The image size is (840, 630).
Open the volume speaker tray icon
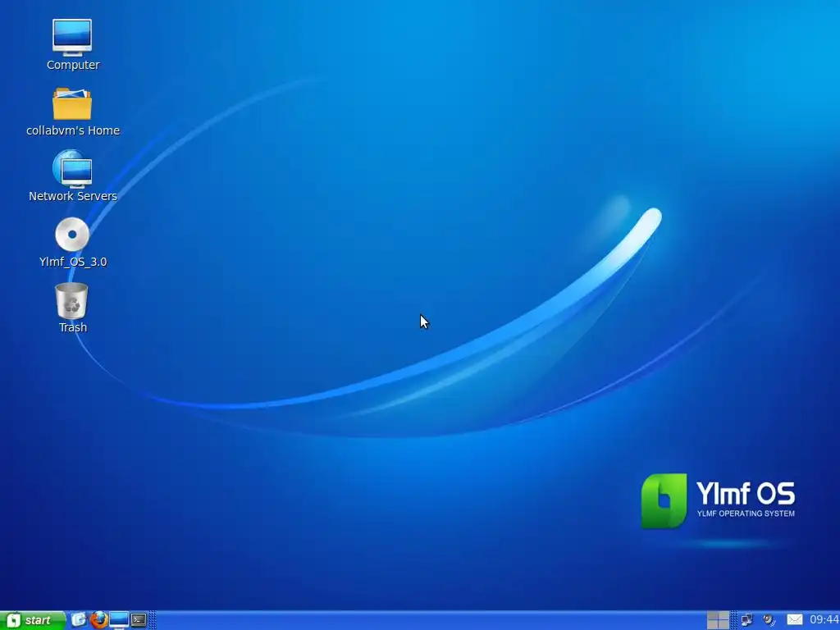769,620
